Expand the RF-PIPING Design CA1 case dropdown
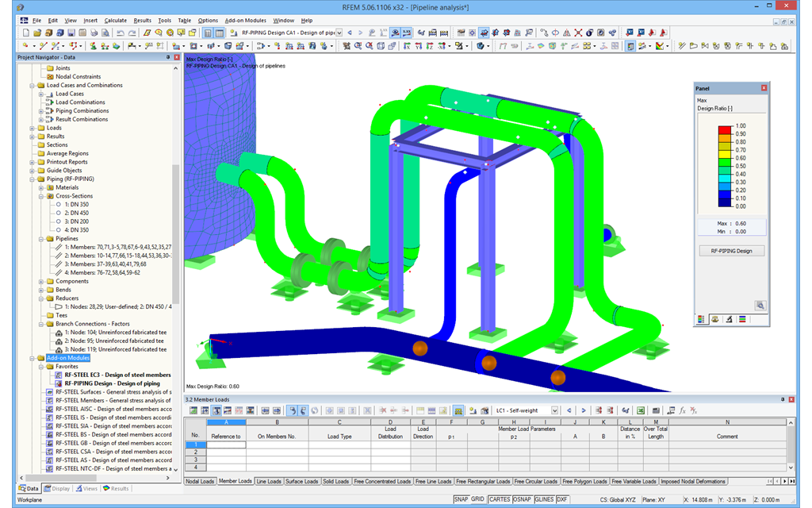The width and height of the screenshot is (812, 508). coord(339,33)
